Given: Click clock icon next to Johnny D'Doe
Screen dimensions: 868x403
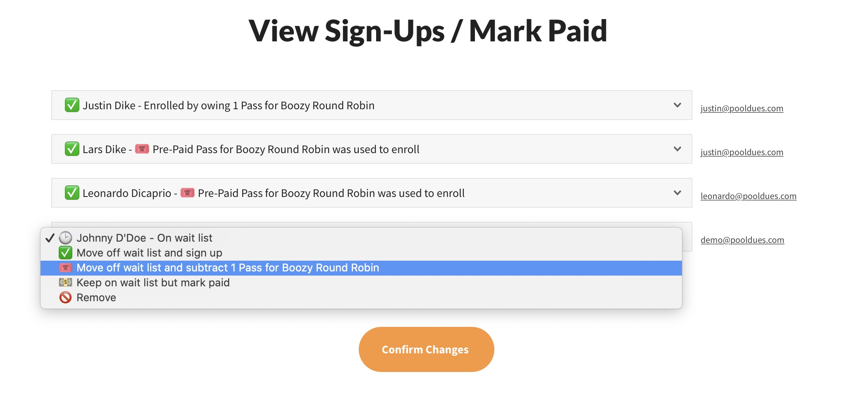Looking at the screenshot, I should coord(65,238).
